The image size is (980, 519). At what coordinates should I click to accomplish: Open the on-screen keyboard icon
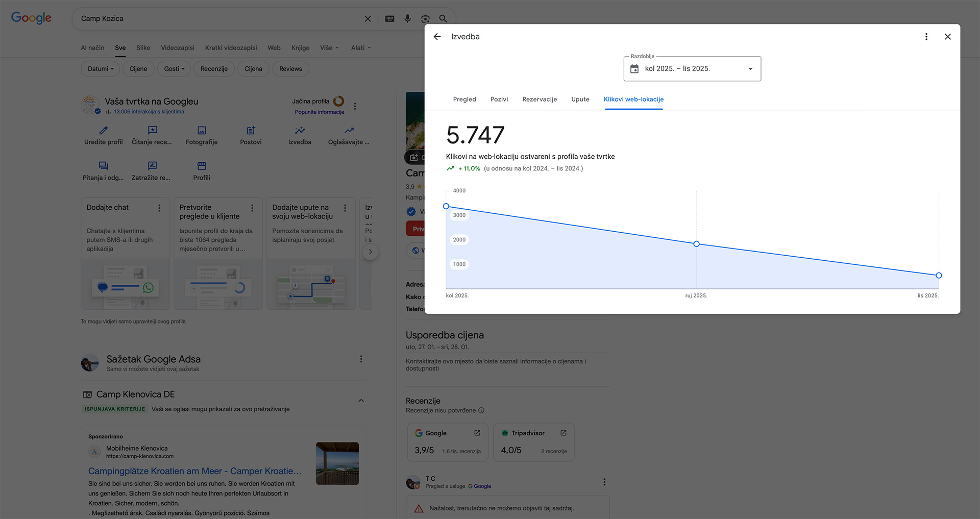(x=389, y=19)
